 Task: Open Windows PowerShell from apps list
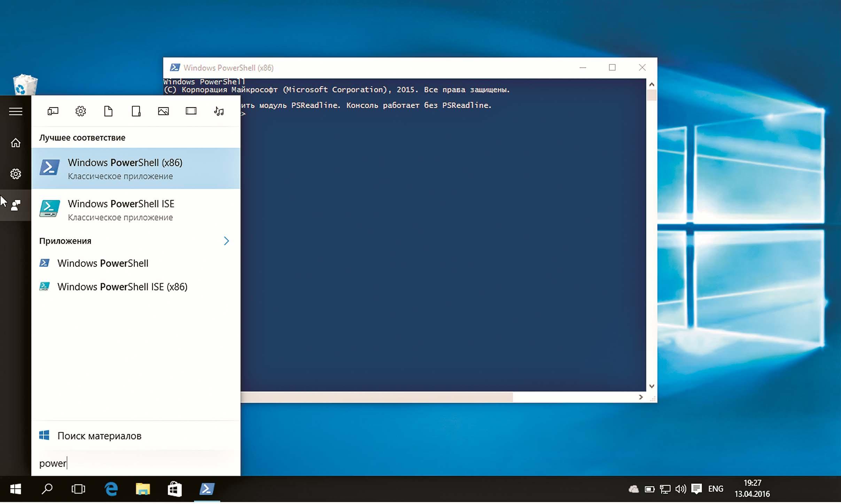click(x=103, y=263)
